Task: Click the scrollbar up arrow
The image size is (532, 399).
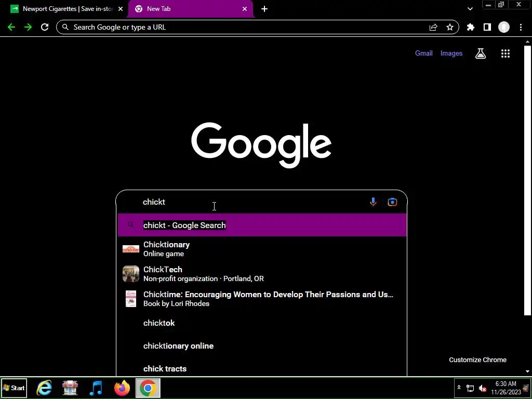Action: click(x=527, y=42)
